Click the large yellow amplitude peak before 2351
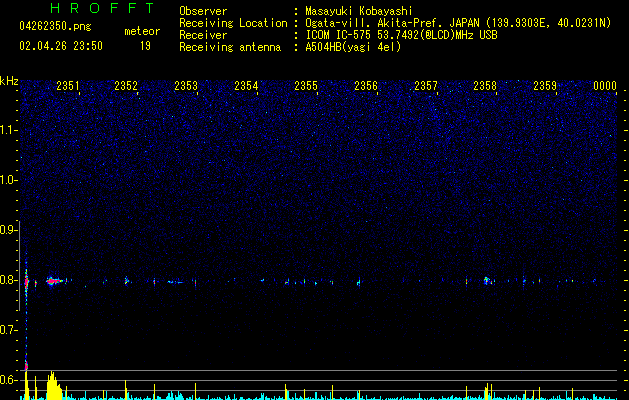Screen dimensions: 629x400 (x=54, y=386)
